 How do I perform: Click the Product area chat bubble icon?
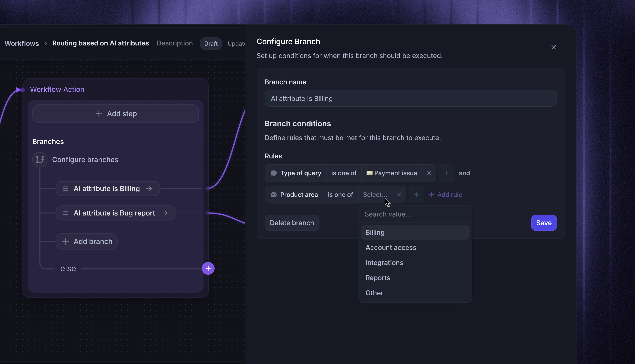coord(274,195)
